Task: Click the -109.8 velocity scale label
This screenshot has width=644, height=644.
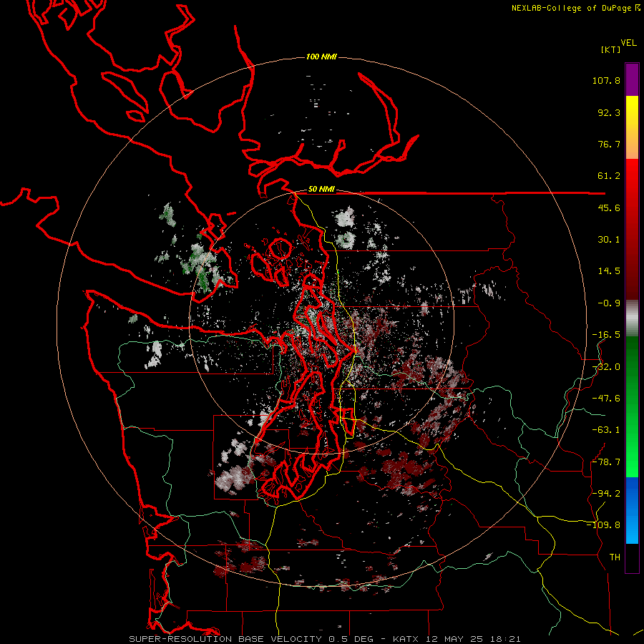Action: tap(604, 525)
